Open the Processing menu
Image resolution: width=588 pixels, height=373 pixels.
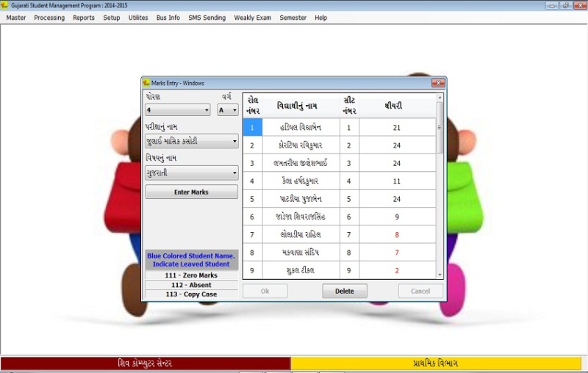(x=49, y=18)
